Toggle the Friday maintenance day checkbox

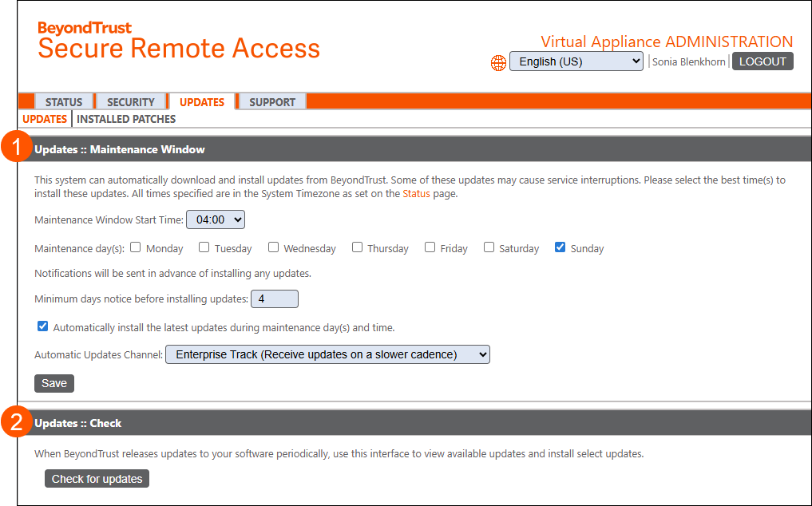click(429, 247)
